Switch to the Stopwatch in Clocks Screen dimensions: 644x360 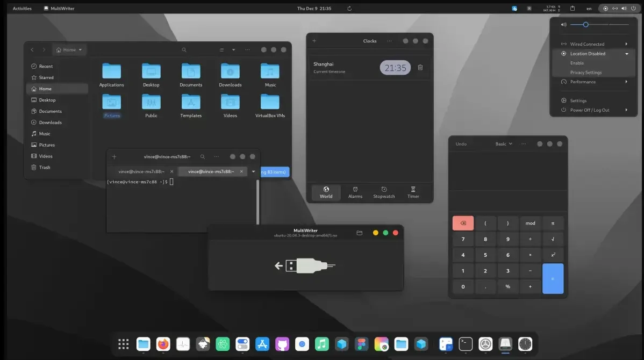click(x=384, y=192)
